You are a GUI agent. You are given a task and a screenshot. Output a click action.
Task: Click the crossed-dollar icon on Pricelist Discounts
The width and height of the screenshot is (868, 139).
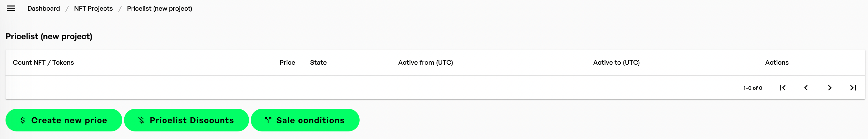point(142,120)
